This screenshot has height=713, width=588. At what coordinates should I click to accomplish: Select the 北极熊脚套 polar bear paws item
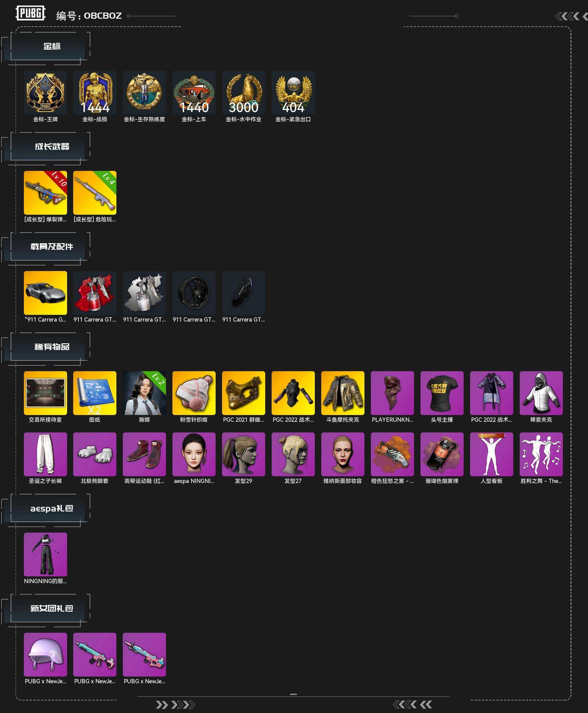pos(95,454)
